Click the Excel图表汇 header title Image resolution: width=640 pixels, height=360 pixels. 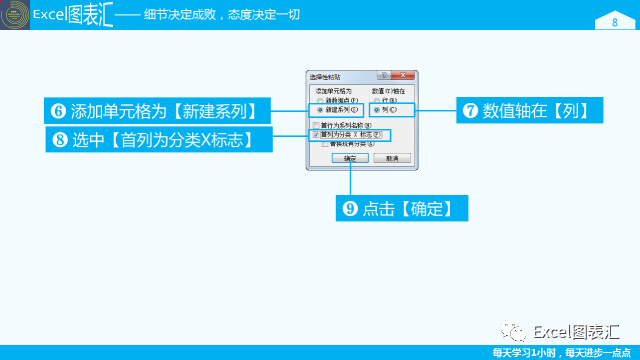73,15
